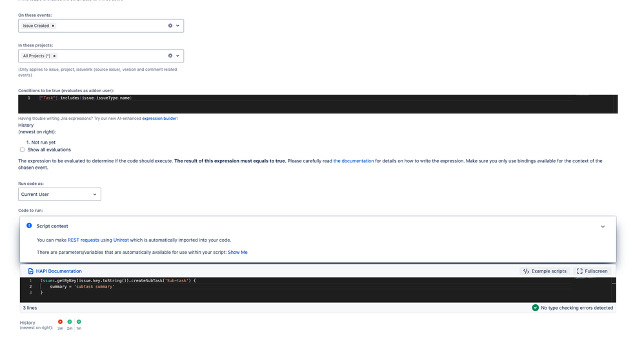This screenshot has height=337, width=644.
Task: Click into the code to run editor
Action: click(x=317, y=290)
